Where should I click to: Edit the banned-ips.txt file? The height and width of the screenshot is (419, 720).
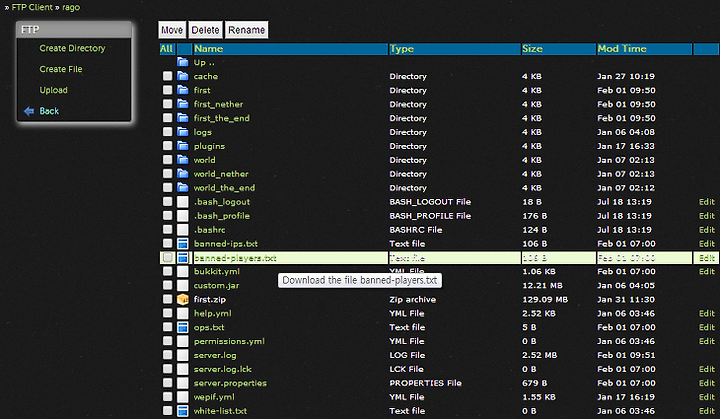click(707, 243)
